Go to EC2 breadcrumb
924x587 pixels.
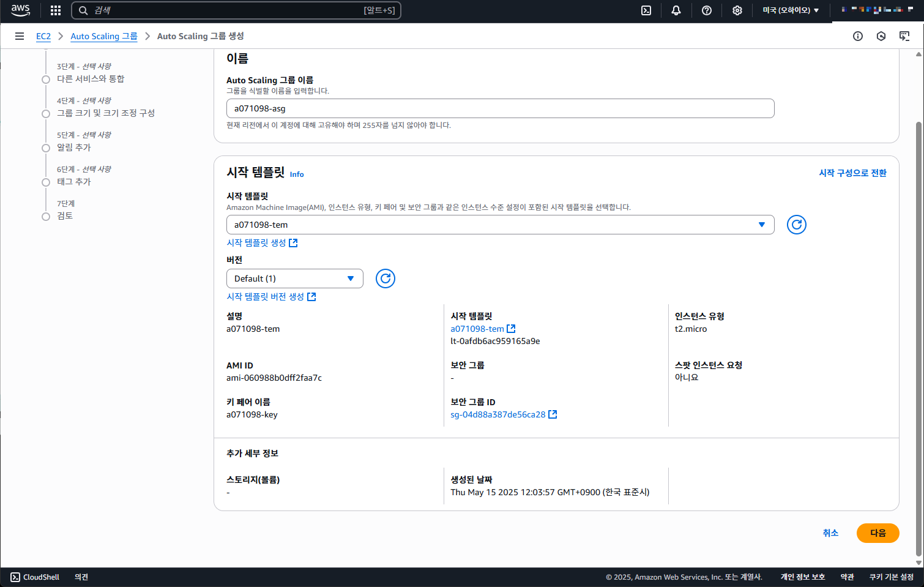(x=43, y=36)
